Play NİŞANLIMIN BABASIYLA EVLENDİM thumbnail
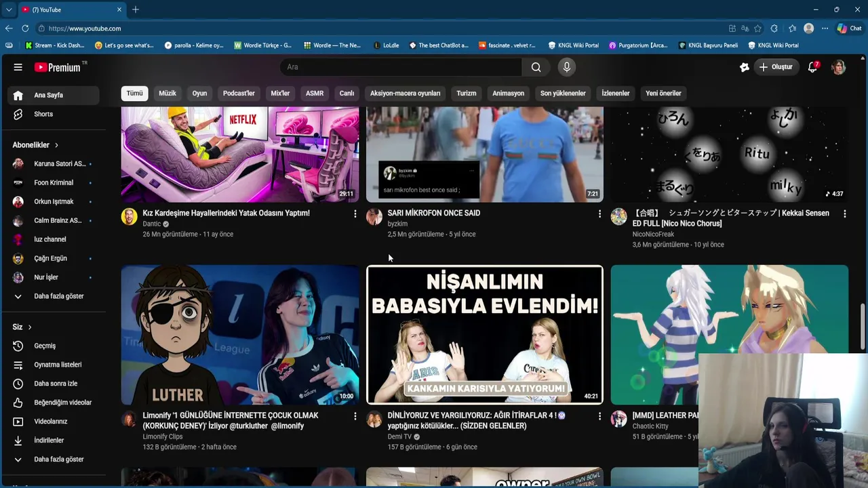868x488 pixels. [484, 335]
